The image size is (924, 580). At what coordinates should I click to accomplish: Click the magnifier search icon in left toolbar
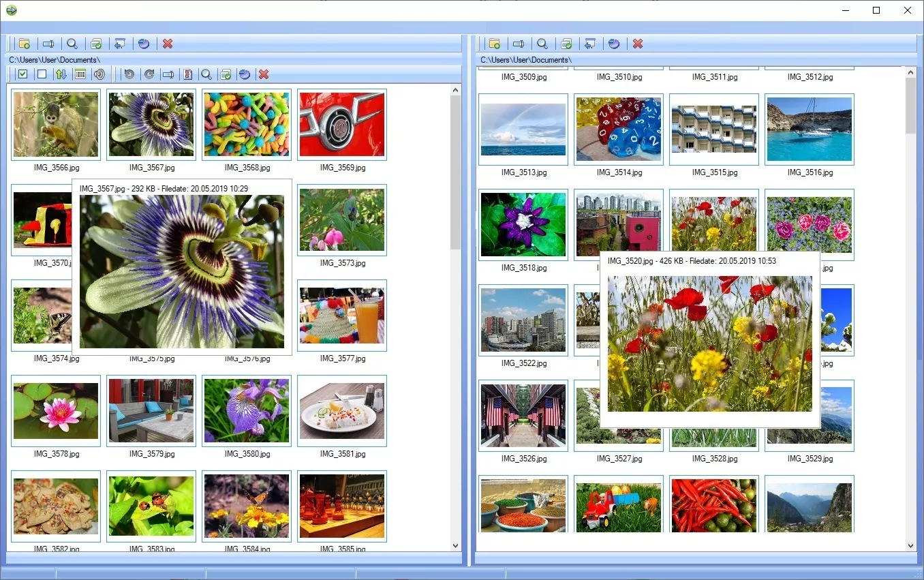click(72, 43)
